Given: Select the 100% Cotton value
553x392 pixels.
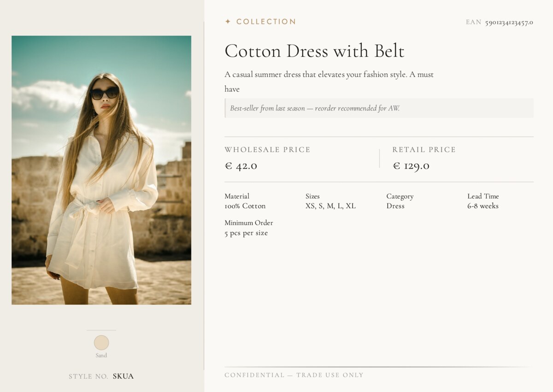Looking at the screenshot, I should (x=245, y=206).
